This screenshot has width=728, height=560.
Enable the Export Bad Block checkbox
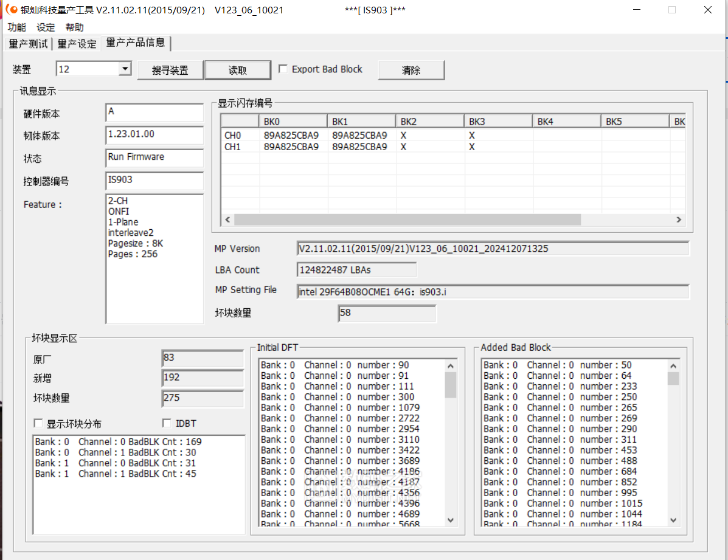point(283,69)
